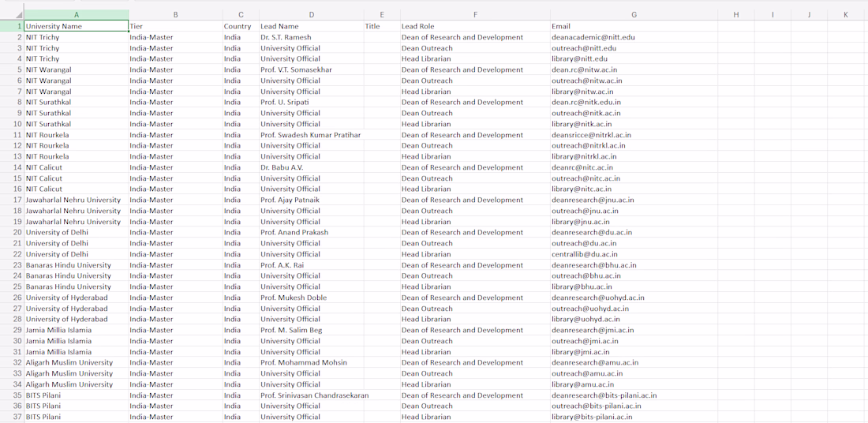Select row 37 header
868x423 pixels.
click(12, 417)
